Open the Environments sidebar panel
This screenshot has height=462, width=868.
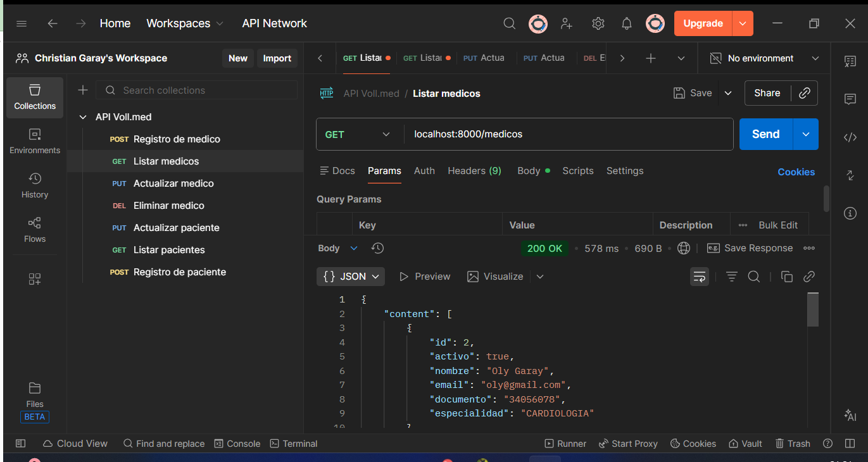35,141
